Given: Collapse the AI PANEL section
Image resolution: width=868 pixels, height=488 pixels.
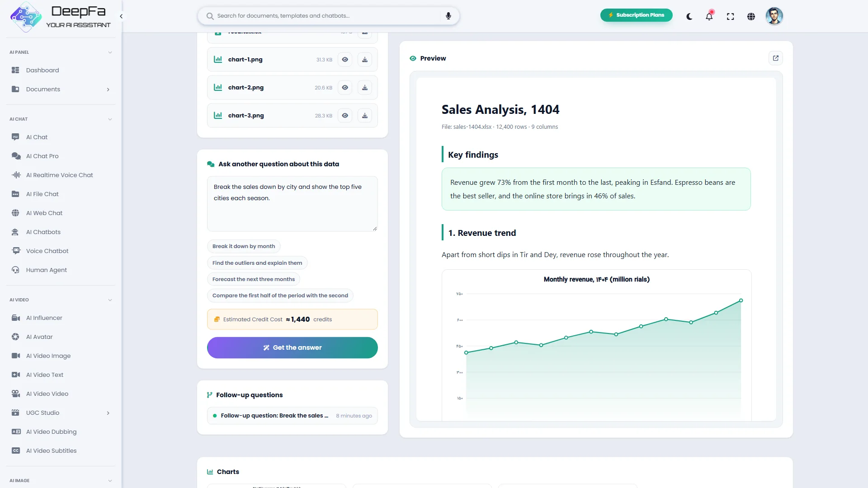Looking at the screenshot, I should [x=110, y=52].
